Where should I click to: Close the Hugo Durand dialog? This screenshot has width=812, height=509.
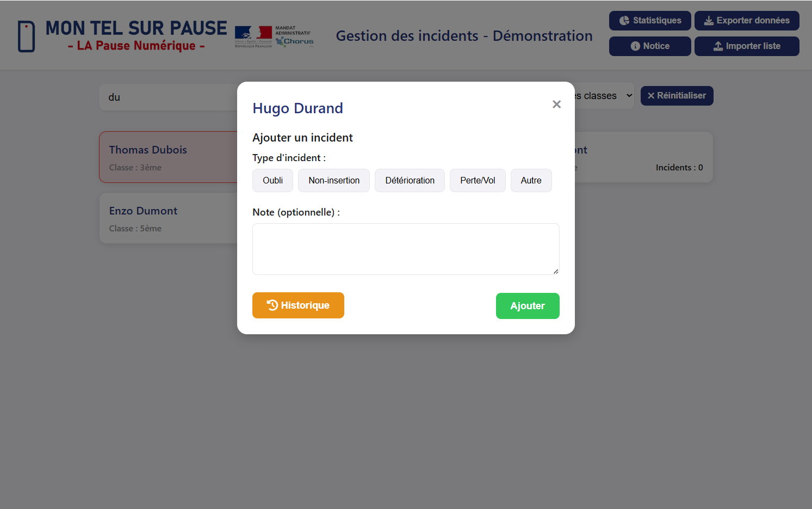[x=556, y=104]
